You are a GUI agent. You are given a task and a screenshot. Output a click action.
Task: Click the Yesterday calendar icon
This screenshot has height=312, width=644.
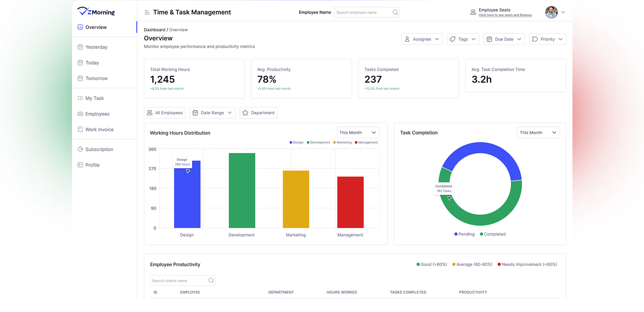click(x=80, y=47)
